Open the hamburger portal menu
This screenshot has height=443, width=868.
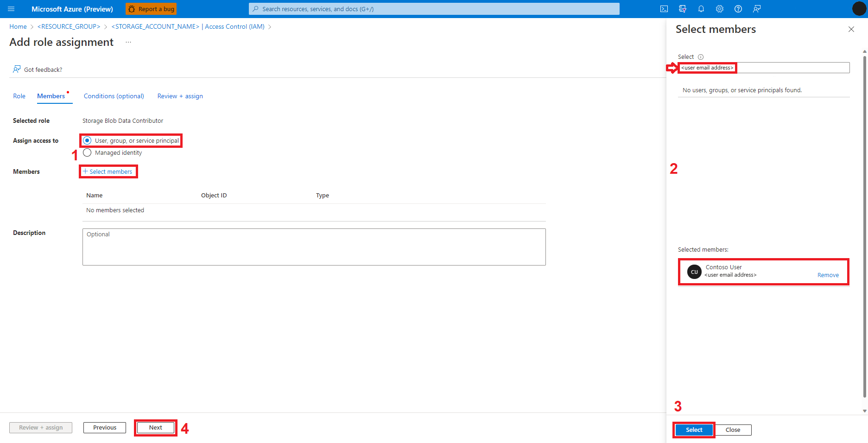[11, 9]
